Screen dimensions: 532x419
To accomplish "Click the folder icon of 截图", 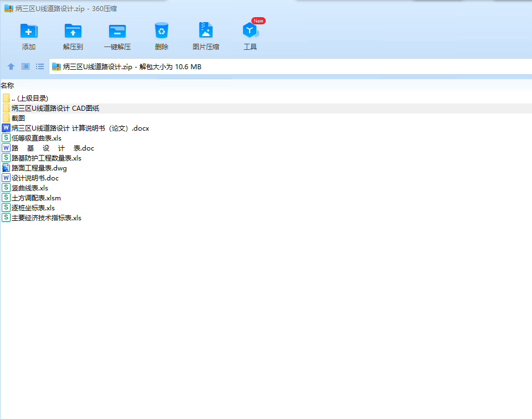I will [x=6, y=118].
